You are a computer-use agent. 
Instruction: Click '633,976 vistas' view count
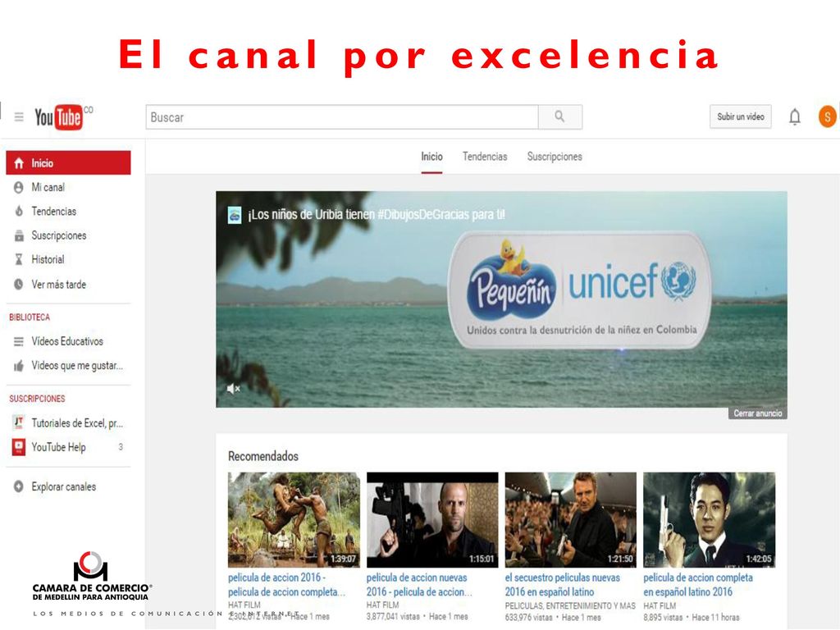[529, 617]
